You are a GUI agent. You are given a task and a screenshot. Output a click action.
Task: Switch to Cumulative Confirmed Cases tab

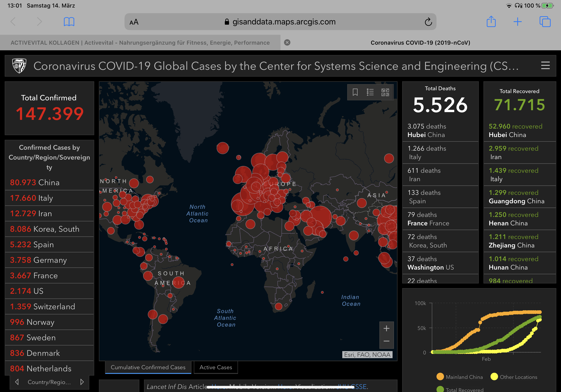point(148,367)
